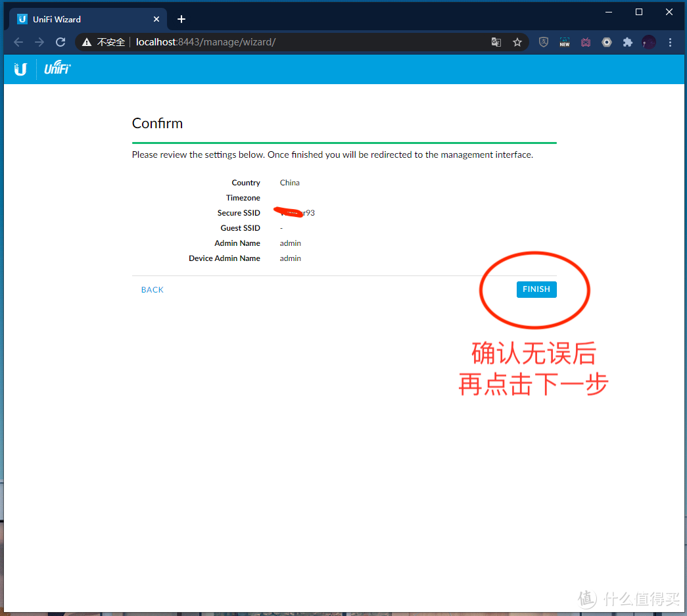Click the Guest SSID label
This screenshot has width=687, height=616.
coord(240,228)
